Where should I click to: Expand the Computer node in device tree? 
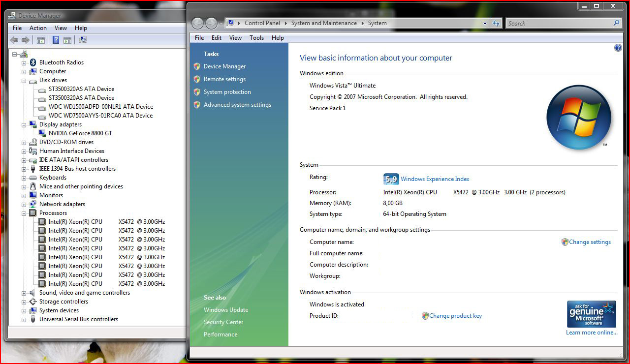click(24, 71)
